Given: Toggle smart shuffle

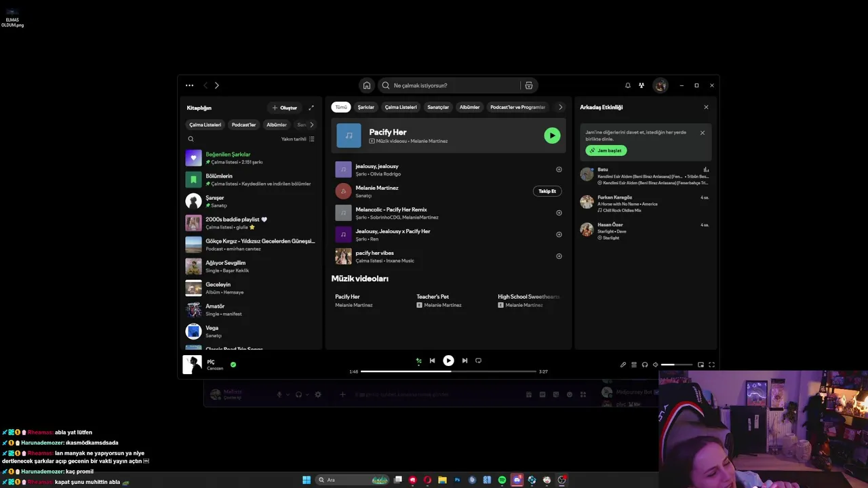Looking at the screenshot, I should 419,361.
